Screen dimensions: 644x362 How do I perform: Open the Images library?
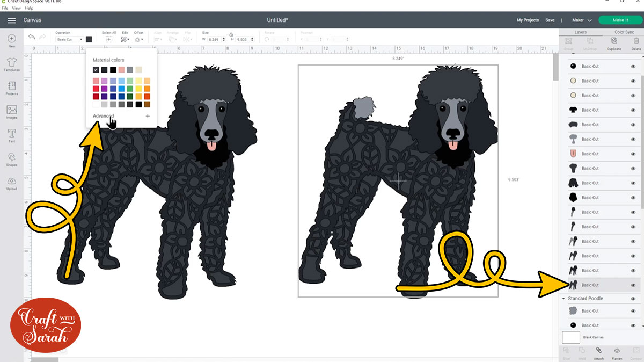coord(12,112)
